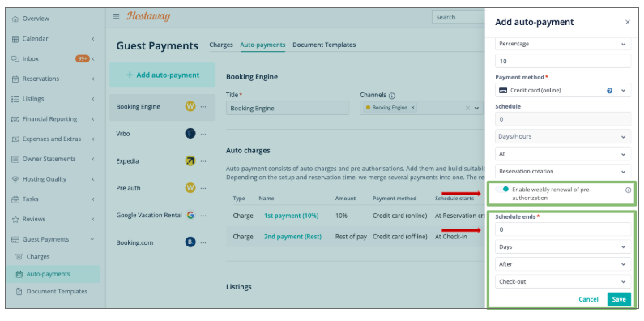Click the Financial Reporting icon
This screenshot has width=644, height=321.
click(15, 119)
